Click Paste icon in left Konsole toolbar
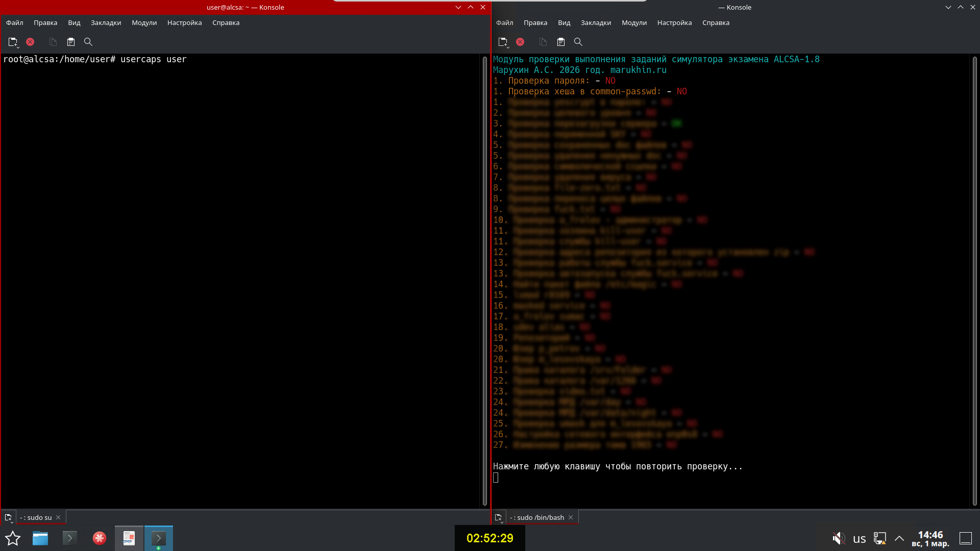 pos(71,42)
